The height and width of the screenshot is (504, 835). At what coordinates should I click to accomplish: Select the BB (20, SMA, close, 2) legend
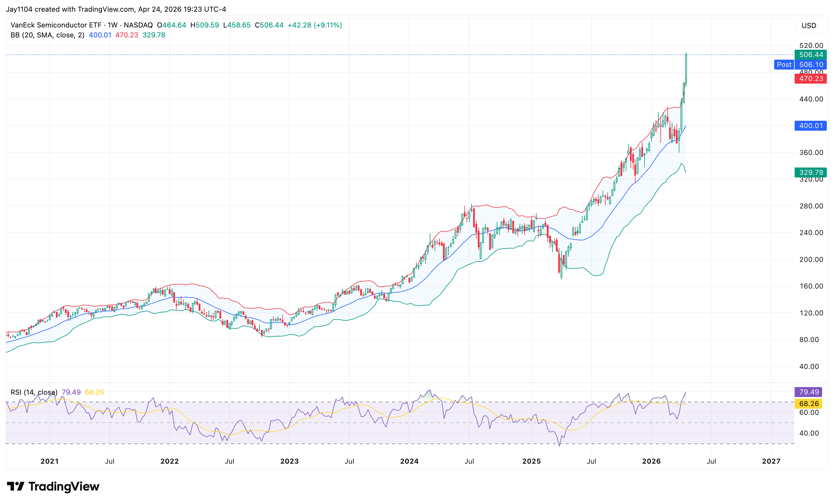click(47, 35)
